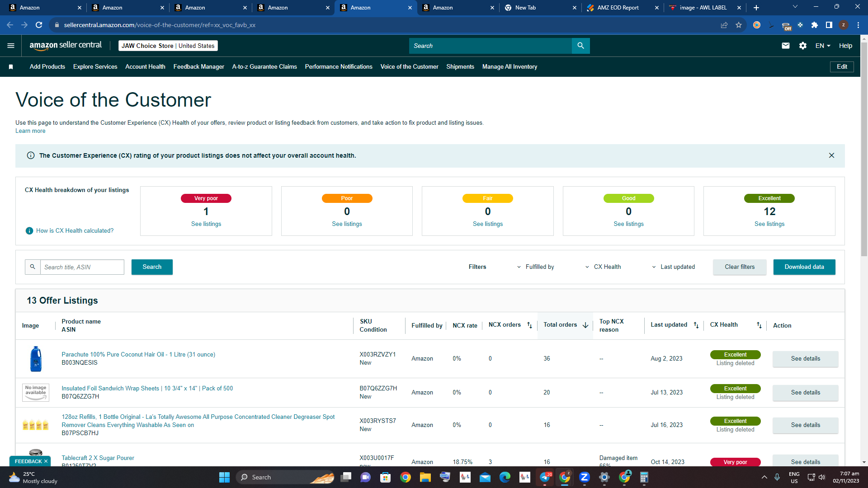Open Parachute 100% Pure Coconut Hair Oil link
Viewport: 868px width, 488px height.
[x=138, y=355]
